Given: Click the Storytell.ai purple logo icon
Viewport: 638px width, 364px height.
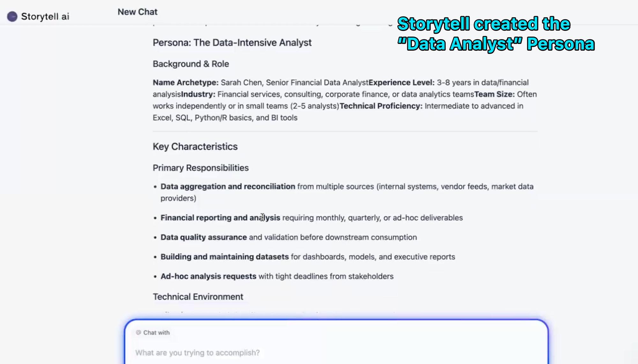Looking at the screenshot, I should pyautogui.click(x=12, y=17).
